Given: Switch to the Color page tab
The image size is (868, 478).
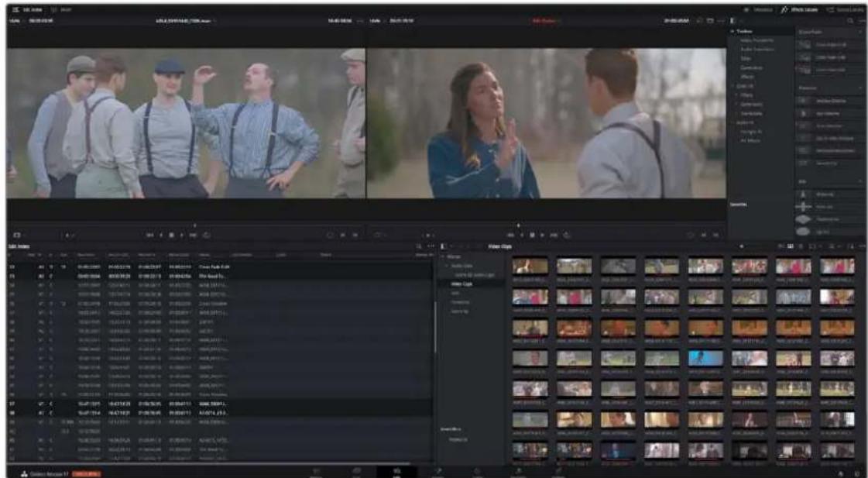Looking at the screenshot, I should 477,472.
